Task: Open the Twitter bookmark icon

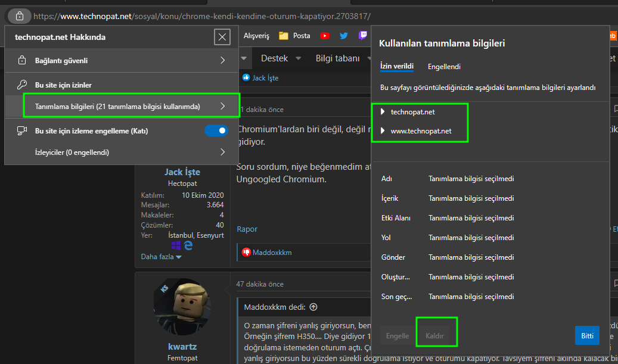Action: [344, 36]
